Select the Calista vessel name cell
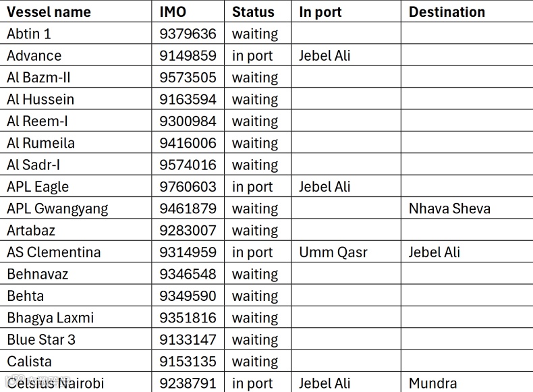 [x=29, y=362]
